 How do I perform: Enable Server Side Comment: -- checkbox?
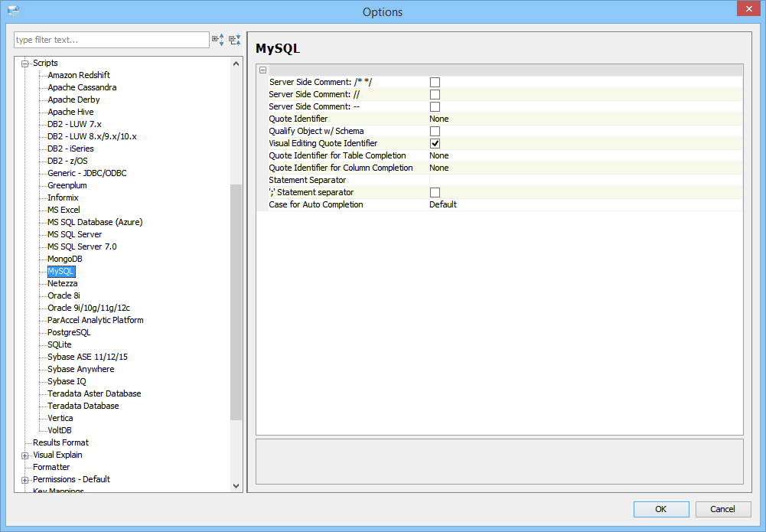(435, 106)
